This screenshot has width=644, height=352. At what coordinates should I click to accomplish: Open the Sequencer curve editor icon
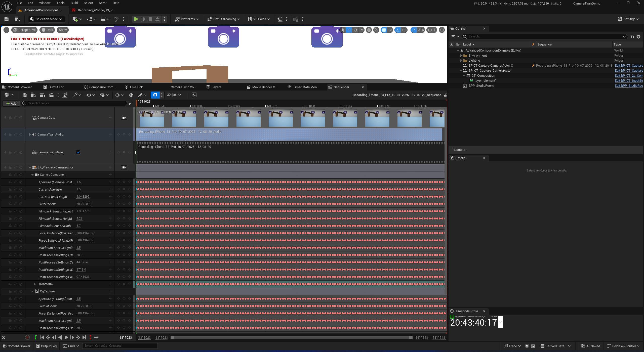point(194,95)
